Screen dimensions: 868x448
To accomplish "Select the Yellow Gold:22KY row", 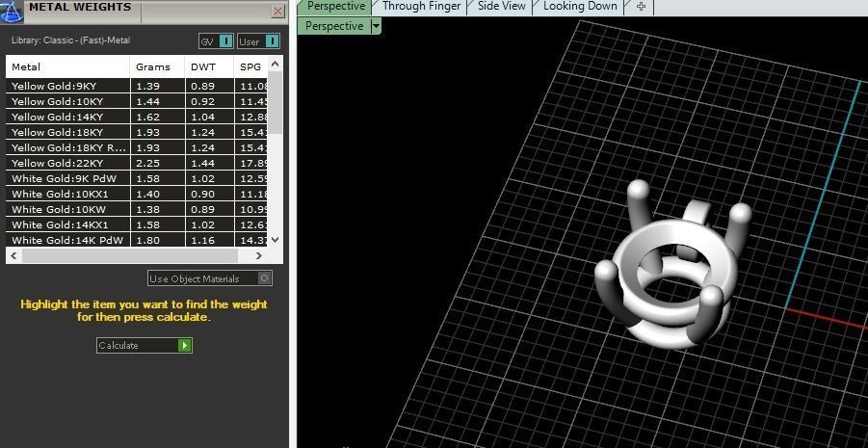I will click(x=137, y=164).
